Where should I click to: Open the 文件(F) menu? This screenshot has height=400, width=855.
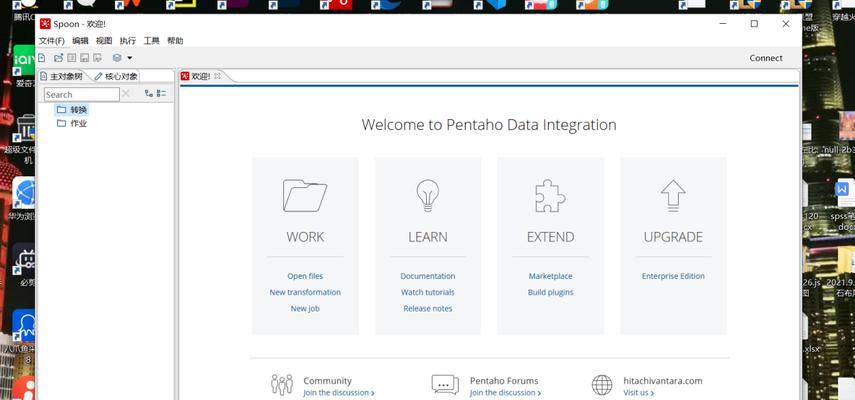coord(51,41)
